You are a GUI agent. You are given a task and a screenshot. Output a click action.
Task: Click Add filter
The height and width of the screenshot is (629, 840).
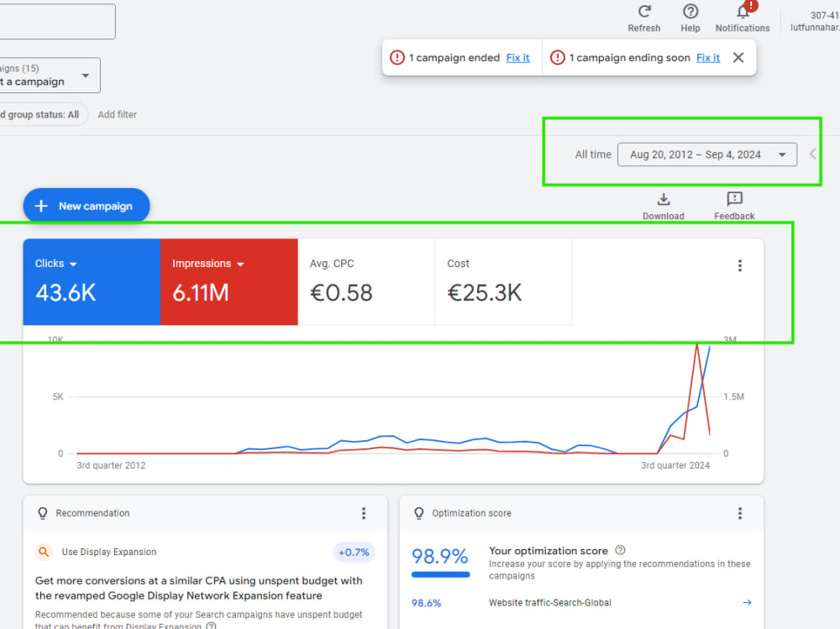click(118, 115)
